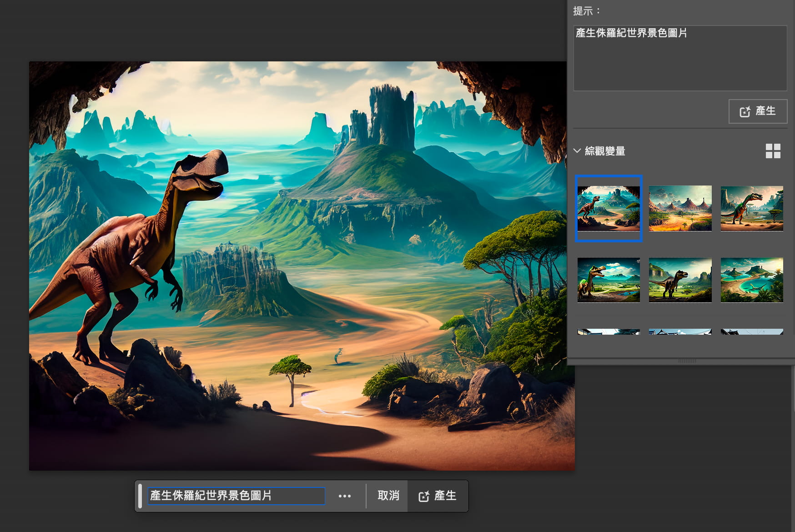Image resolution: width=795 pixels, height=532 pixels.
Task: Pick the green striding dinosaur variation thumbnail
Action: 752,208
